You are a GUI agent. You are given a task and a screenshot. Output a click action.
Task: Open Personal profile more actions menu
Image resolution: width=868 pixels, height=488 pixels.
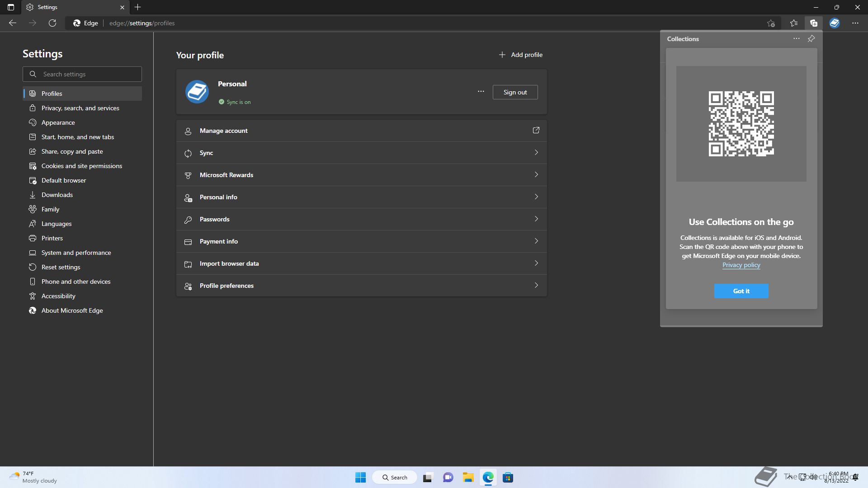pos(481,92)
